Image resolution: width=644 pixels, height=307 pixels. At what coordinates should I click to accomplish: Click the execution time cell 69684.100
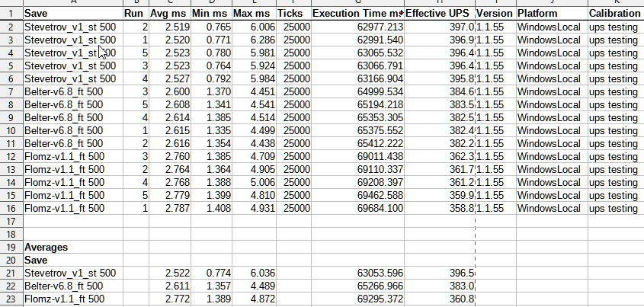(x=357, y=208)
